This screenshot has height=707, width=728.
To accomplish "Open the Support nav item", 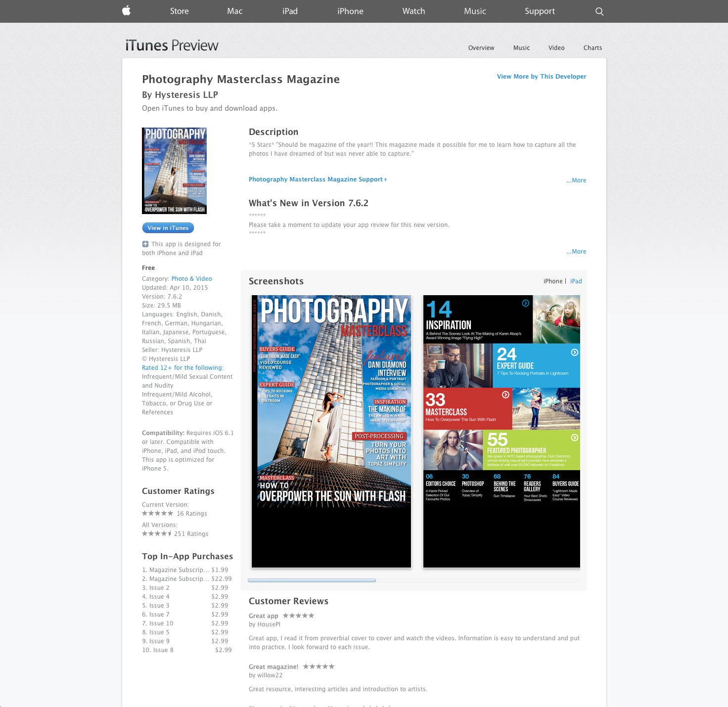I will click(x=540, y=11).
